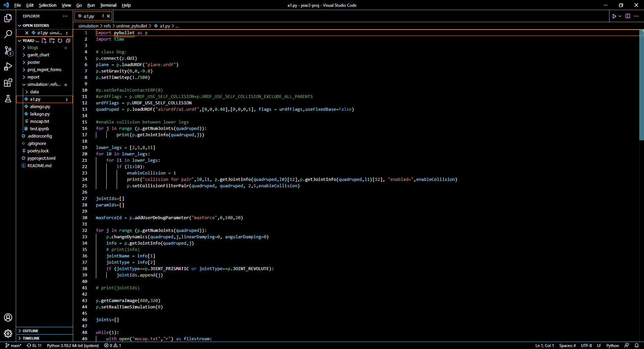Screen dimensions: 644x349
Task: Run the Python file with play button
Action: click(614, 16)
